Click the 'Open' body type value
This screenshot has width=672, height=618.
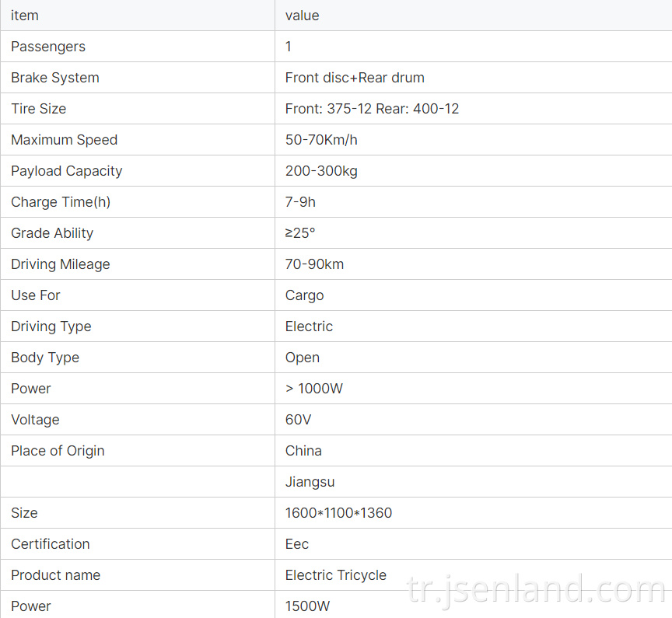coord(303,358)
